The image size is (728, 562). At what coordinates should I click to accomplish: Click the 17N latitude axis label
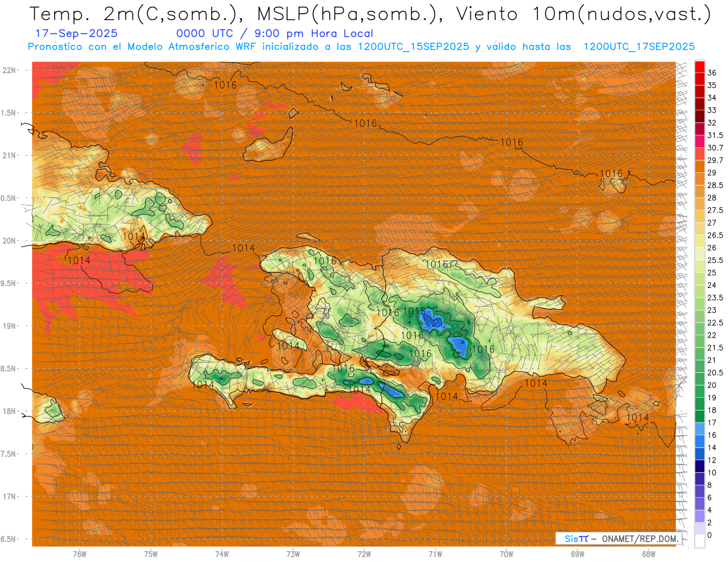9,497
